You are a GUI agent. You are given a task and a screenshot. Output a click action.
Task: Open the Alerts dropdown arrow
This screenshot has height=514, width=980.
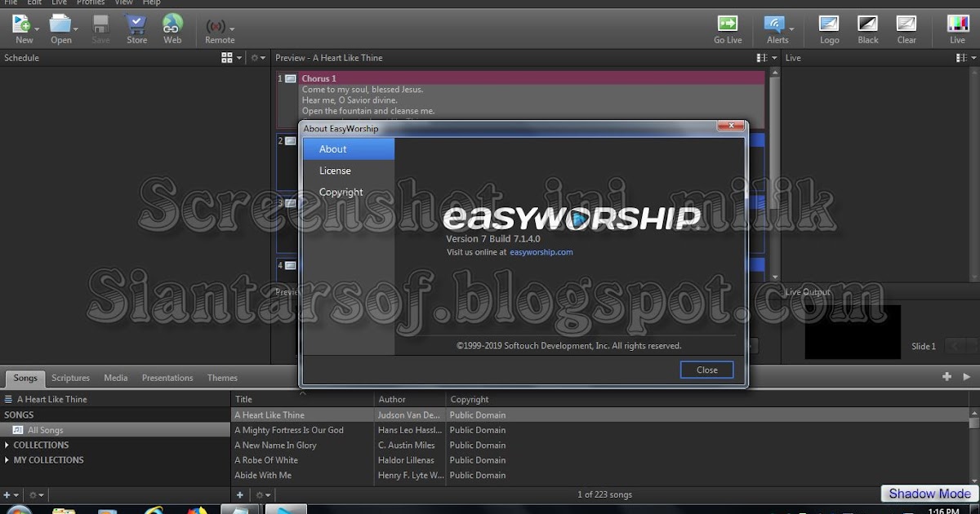[x=791, y=29]
